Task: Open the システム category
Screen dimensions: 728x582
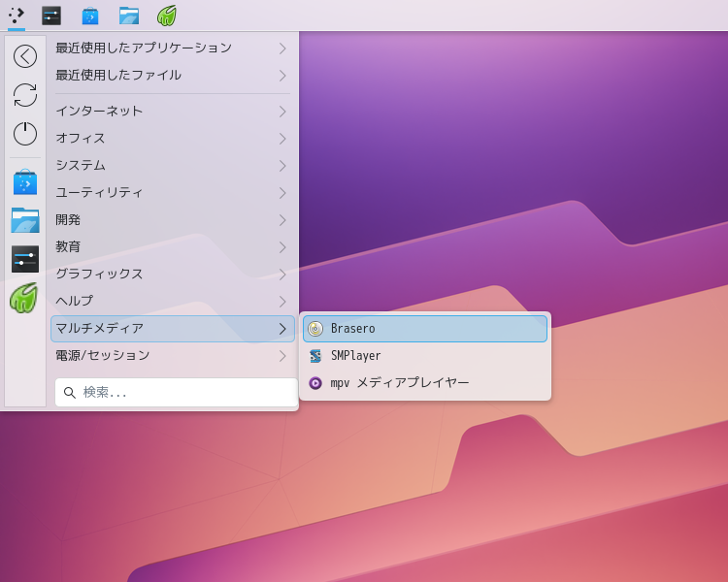Action: pyautogui.click(x=172, y=166)
